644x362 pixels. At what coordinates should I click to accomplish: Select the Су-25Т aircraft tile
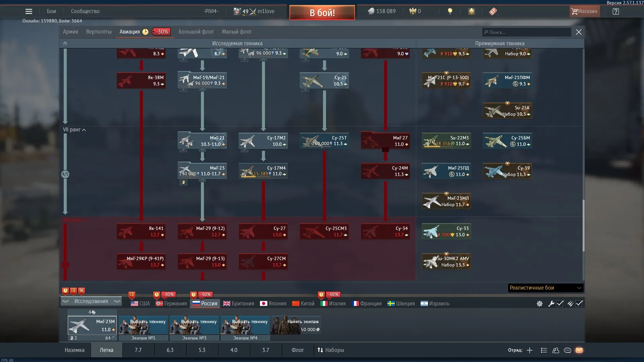tap(324, 141)
